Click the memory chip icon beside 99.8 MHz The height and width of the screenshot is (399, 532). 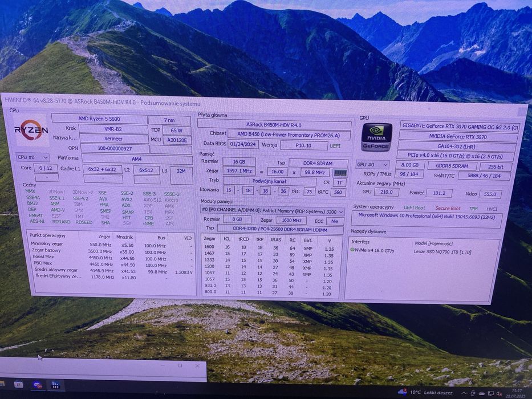pyautogui.click(x=340, y=173)
